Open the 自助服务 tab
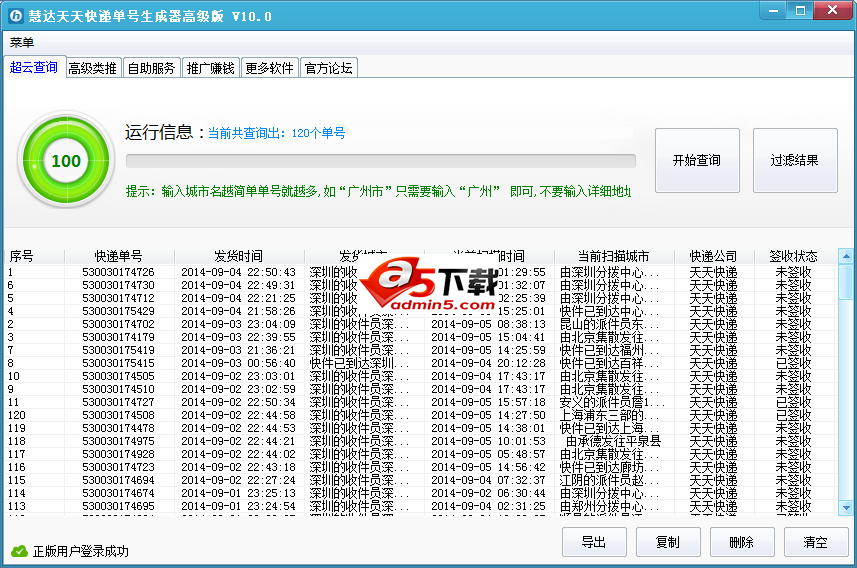This screenshot has height=568, width=857. click(x=151, y=68)
